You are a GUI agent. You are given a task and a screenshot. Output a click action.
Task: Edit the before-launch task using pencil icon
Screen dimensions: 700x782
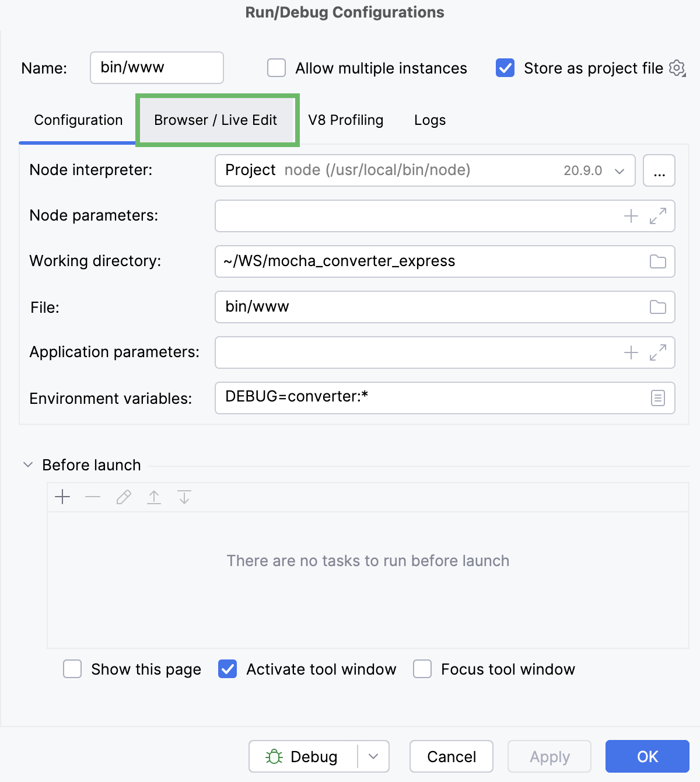coord(123,497)
